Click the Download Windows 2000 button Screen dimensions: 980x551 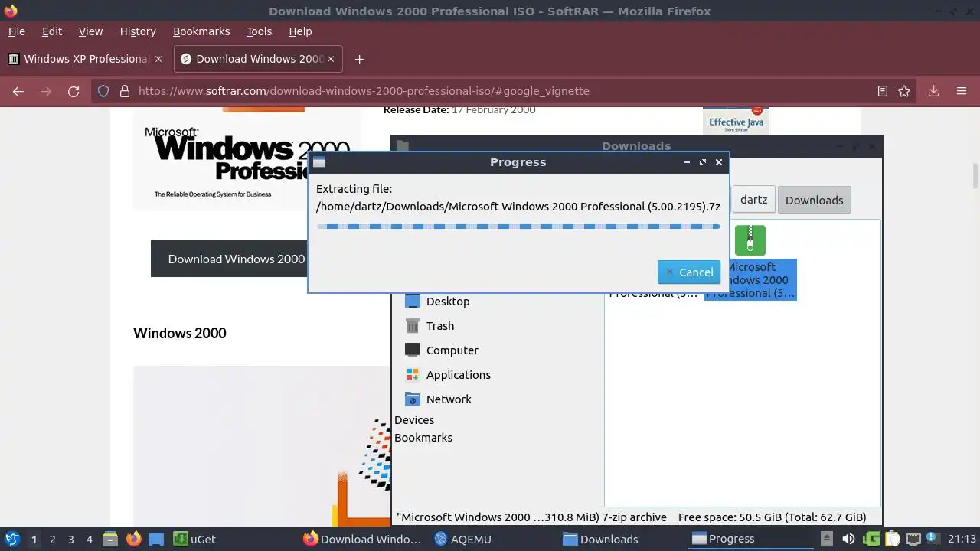pyautogui.click(x=230, y=259)
